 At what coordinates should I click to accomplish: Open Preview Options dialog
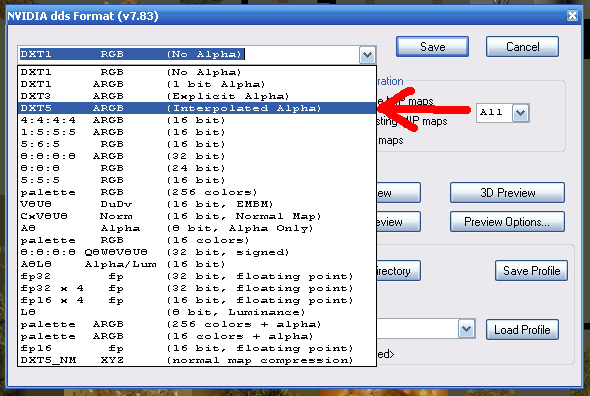[x=507, y=222]
